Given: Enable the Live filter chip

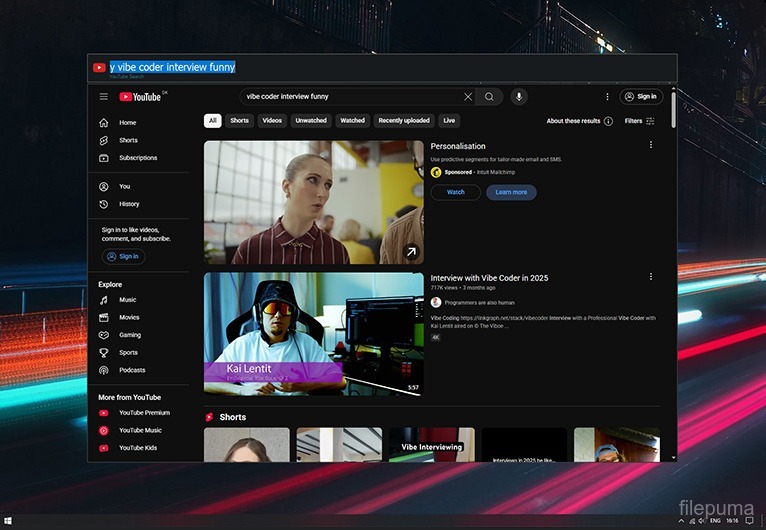Looking at the screenshot, I should click(449, 121).
